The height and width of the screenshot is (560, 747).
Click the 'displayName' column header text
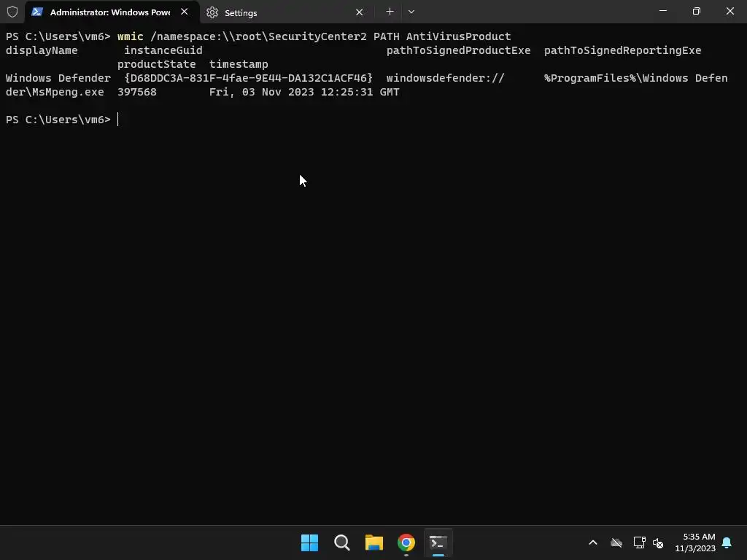[42, 50]
